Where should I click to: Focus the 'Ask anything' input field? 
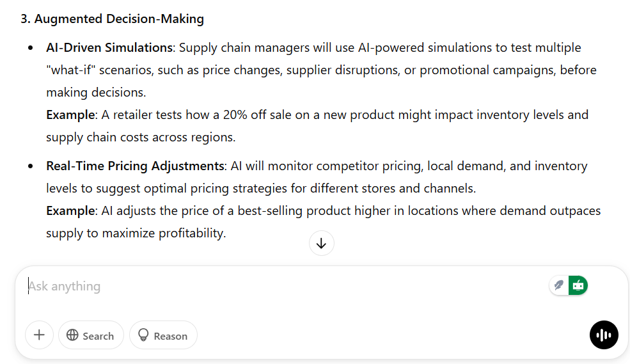pyautogui.click(x=281, y=286)
